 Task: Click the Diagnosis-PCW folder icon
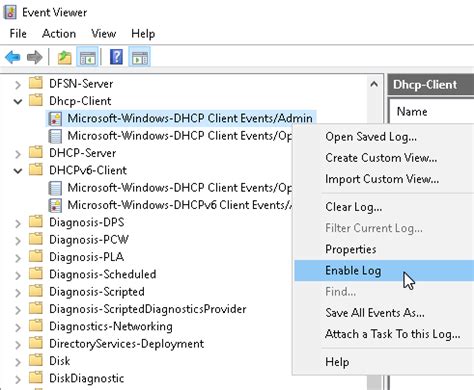(36, 238)
